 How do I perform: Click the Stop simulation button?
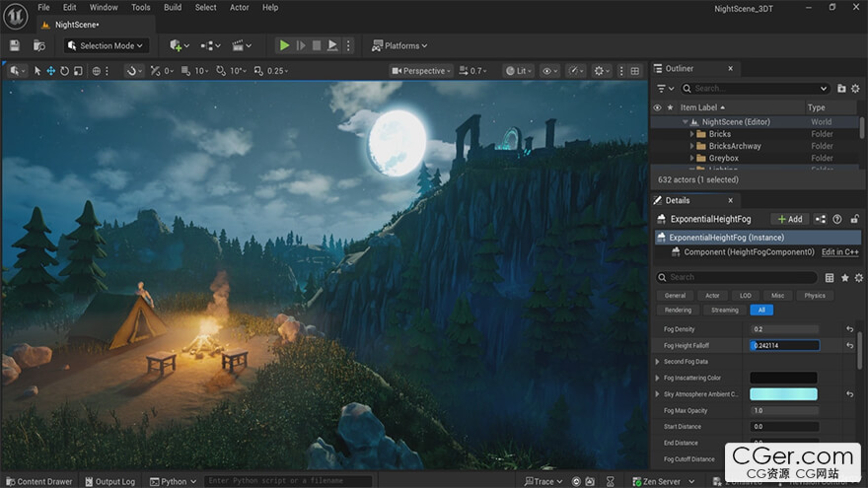coord(317,45)
